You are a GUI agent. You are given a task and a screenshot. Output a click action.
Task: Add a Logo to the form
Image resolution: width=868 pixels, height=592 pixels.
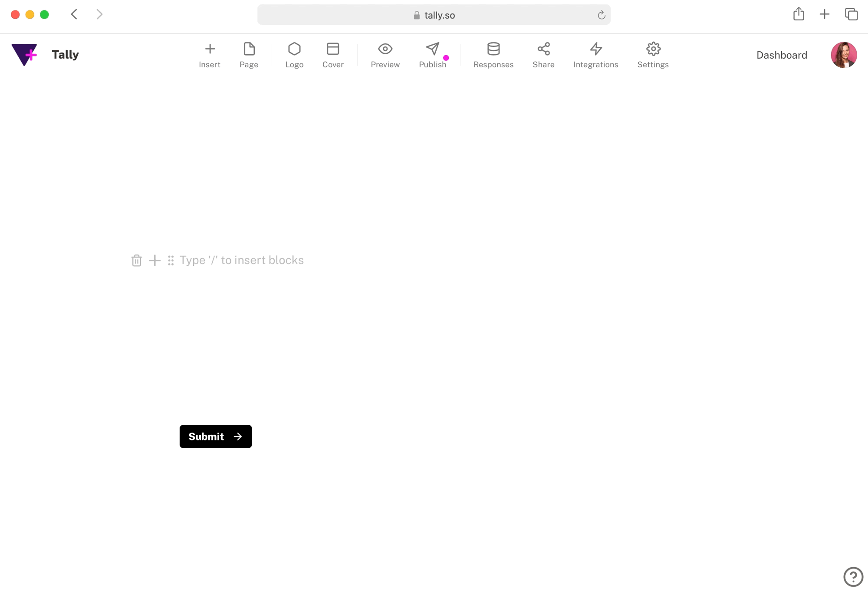(x=294, y=55)
